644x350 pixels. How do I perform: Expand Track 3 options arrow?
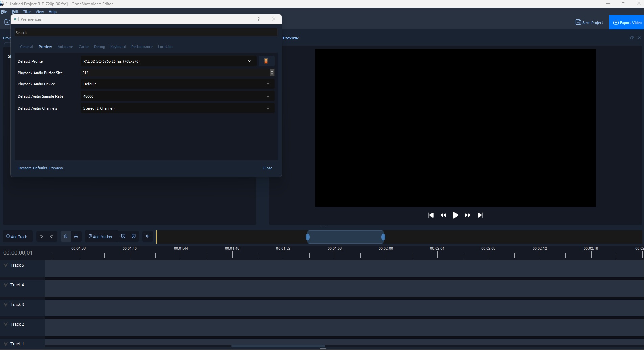click(x=6, y=305)
